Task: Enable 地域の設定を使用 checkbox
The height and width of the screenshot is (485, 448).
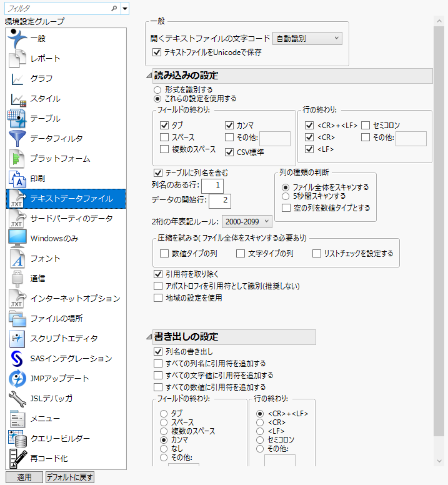Action: click(x=158, y=298)
